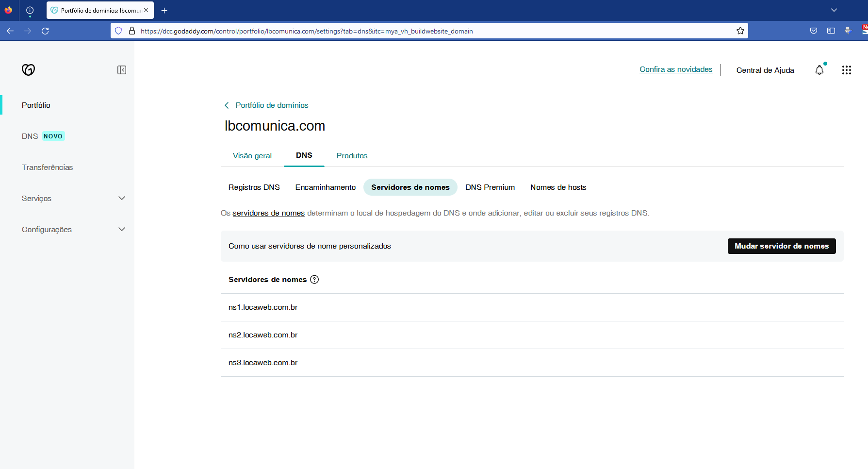Screen dimensions: 868x469
Task: Click the info icon tab at top
Action: point(30,10)
